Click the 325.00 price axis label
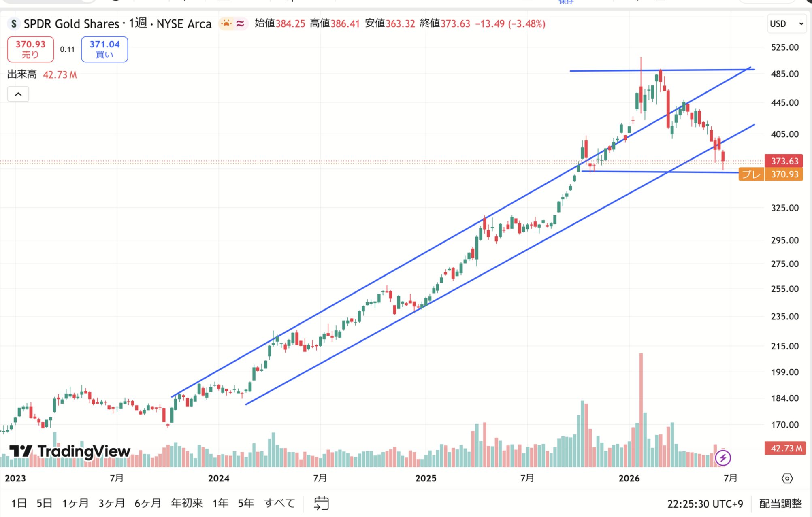Image resolution: width=812 pixels, height=517 pixels. click(784, 208)
